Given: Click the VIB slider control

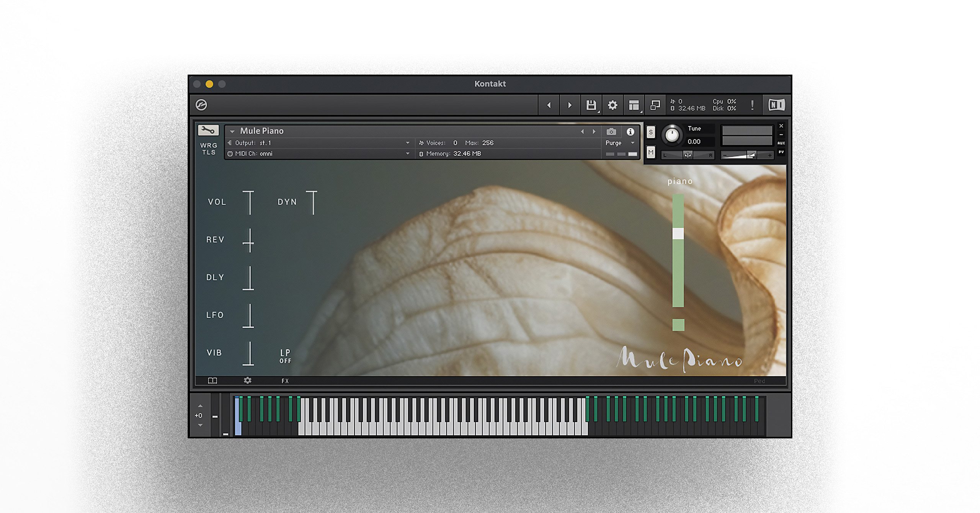Looking at the screenshot, I should (x=248, y=353).
